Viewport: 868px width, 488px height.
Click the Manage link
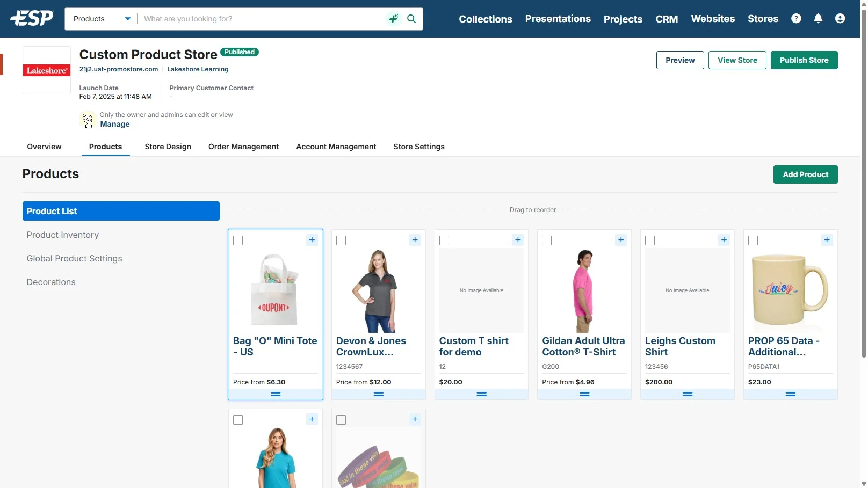click(115, 124)
